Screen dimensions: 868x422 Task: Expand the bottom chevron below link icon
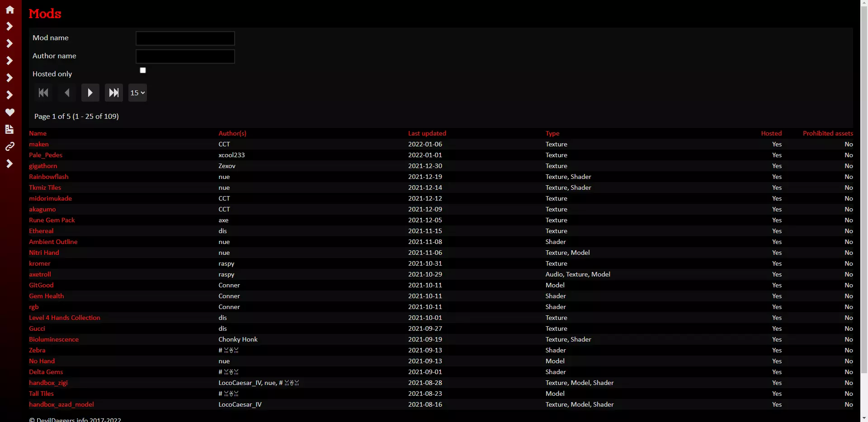coord(9,164)
